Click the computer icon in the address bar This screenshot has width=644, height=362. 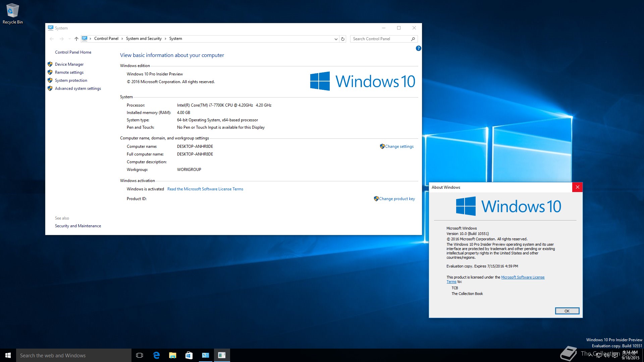85,39
